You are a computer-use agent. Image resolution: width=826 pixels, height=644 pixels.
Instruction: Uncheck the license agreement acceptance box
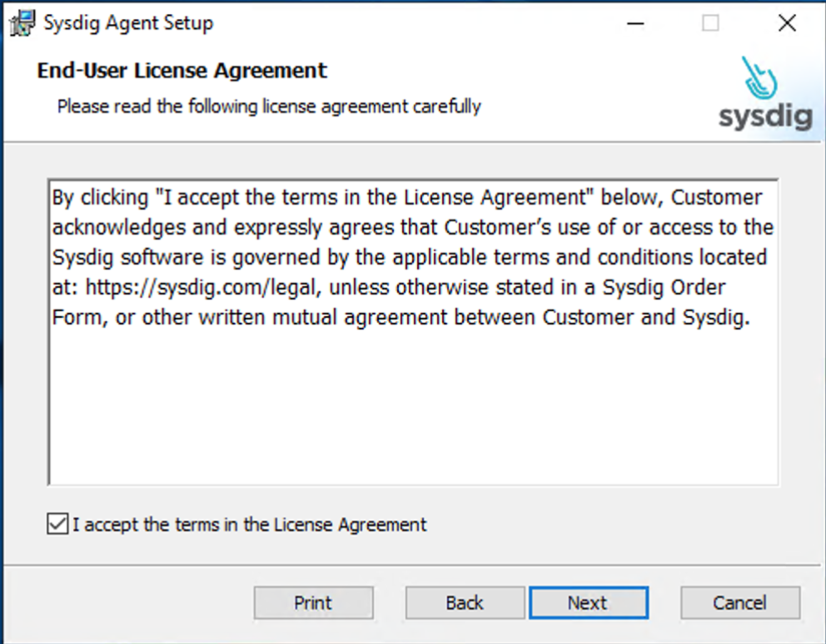coord(57,523)
